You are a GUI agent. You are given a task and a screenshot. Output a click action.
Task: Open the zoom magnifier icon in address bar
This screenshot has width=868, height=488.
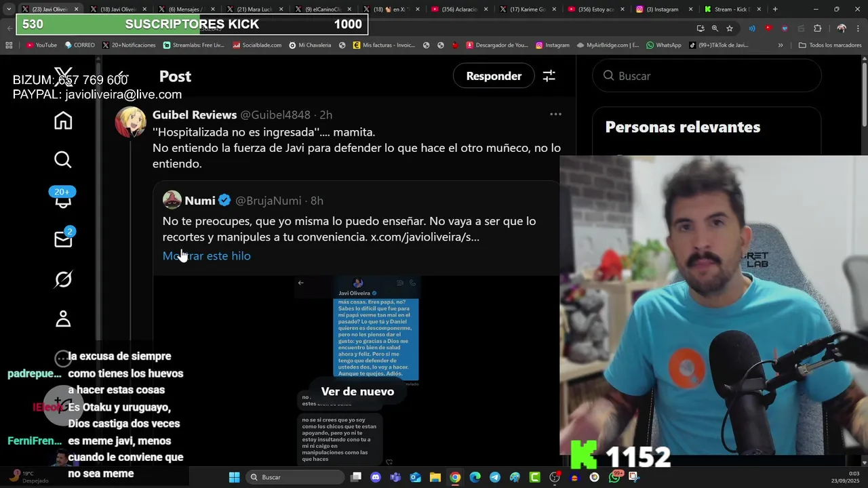715,28
